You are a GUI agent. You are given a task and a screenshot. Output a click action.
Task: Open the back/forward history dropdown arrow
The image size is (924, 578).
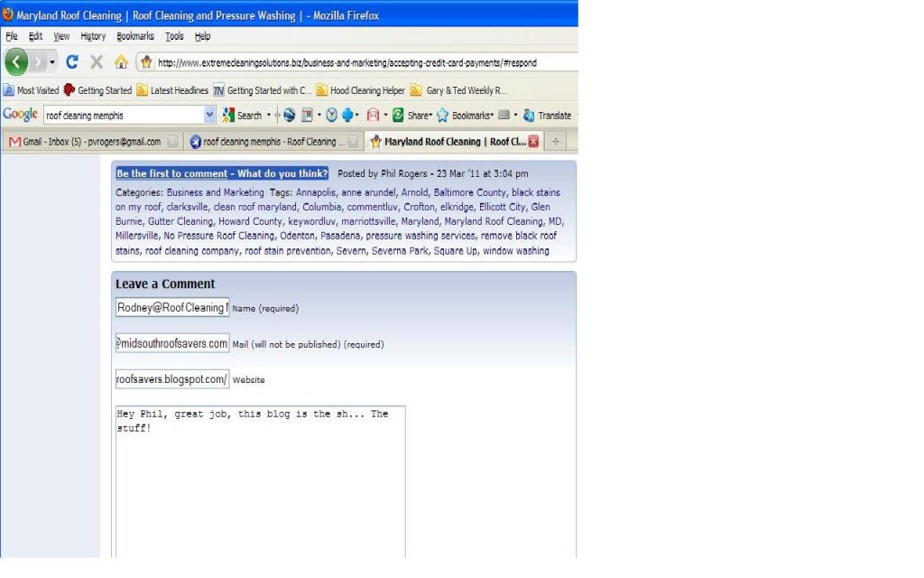coord(52,62)
